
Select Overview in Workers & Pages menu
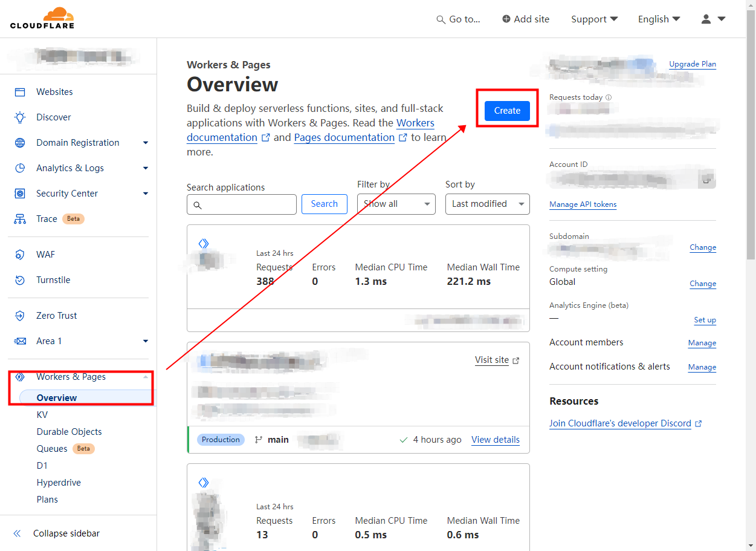[57, 398]
